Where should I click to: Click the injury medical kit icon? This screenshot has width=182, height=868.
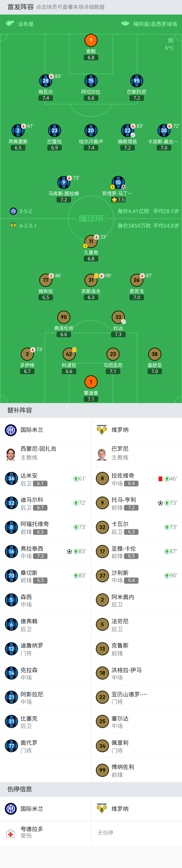pyautogui.click(x=11, y=834)
